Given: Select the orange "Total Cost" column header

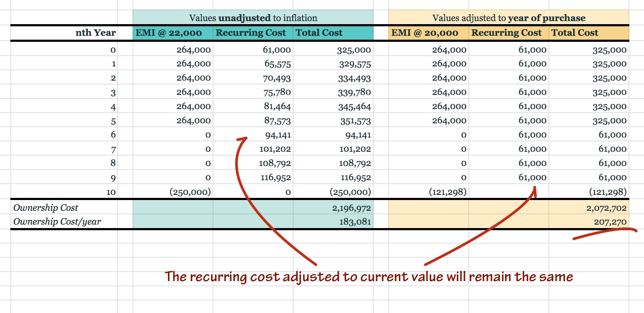Looking at the screenshot, I should tap(576, 32).
